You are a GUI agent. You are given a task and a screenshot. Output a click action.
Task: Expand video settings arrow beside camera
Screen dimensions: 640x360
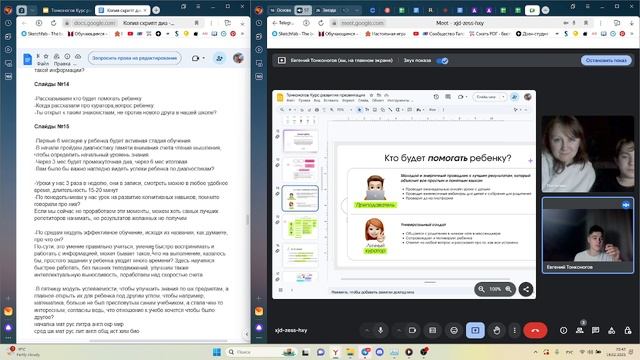399,330
